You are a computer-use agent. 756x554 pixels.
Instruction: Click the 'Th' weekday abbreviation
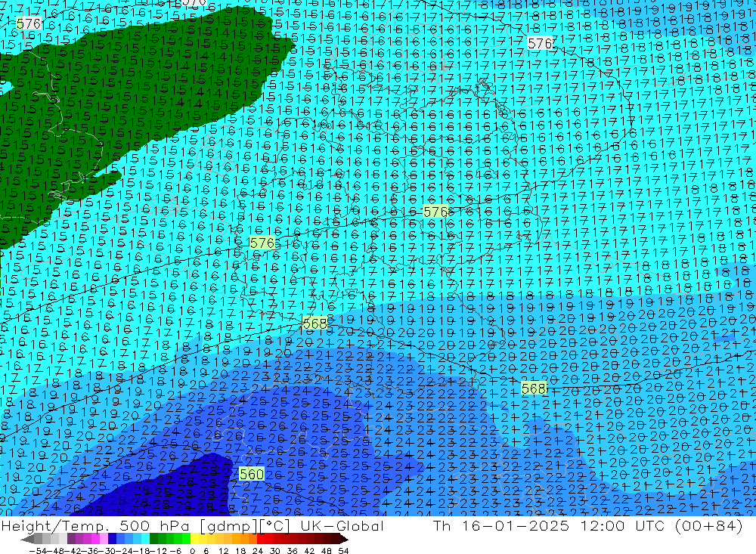click(x=442, y=525)
